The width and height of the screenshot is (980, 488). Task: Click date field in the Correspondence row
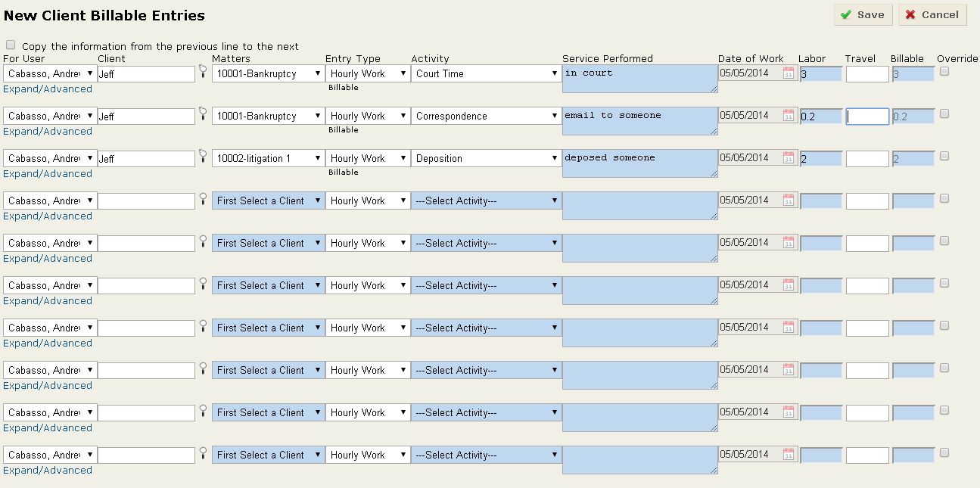pos(750,116)
